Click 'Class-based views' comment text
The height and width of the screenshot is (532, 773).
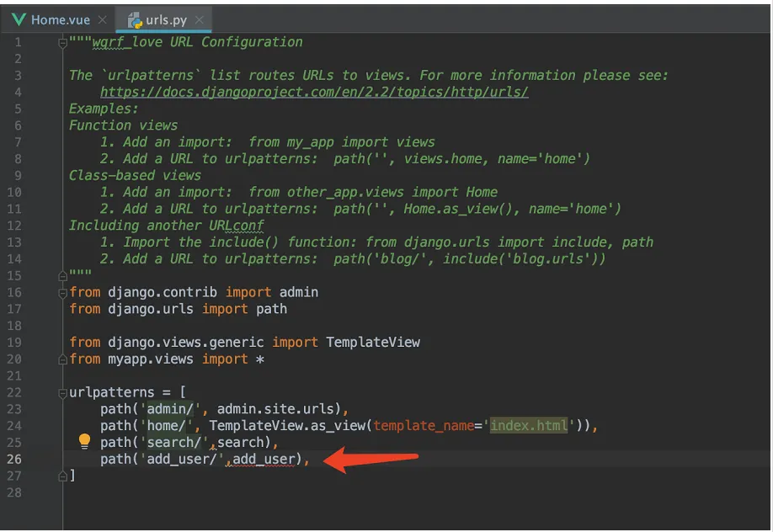pos(135,176)
